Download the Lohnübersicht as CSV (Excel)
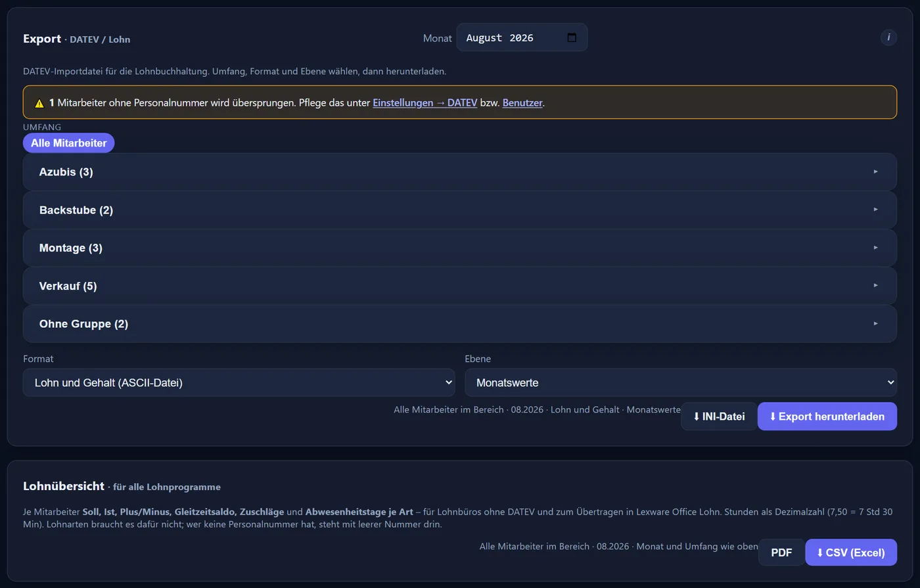This screenshot has height=588, width=920. (851, 553)
